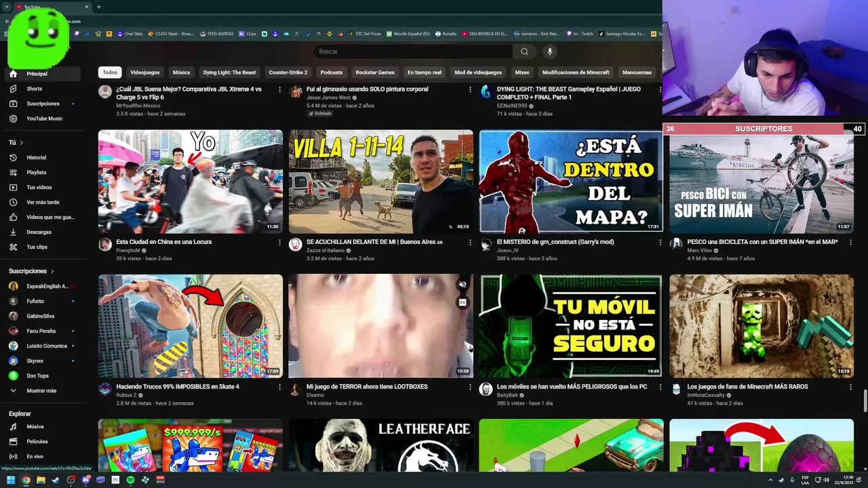Select Dying Light: The Beast chip

[x=229, y=73]
